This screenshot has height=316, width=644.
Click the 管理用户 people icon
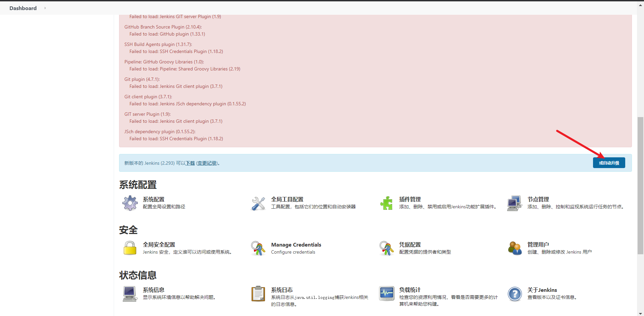[x=515, y=248]
